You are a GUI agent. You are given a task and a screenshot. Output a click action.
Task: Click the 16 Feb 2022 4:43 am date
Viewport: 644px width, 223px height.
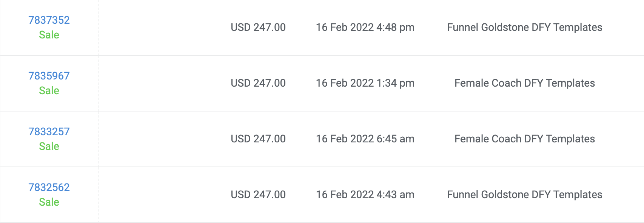[365, 195]
